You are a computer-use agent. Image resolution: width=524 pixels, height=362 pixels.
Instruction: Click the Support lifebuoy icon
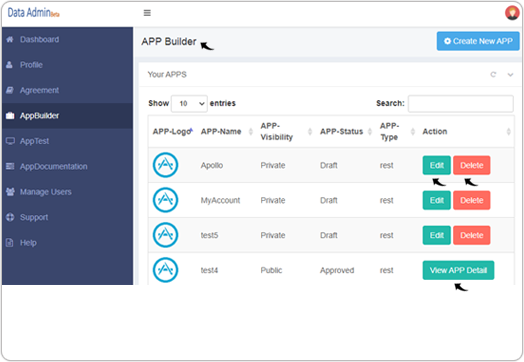click(10, 217)
